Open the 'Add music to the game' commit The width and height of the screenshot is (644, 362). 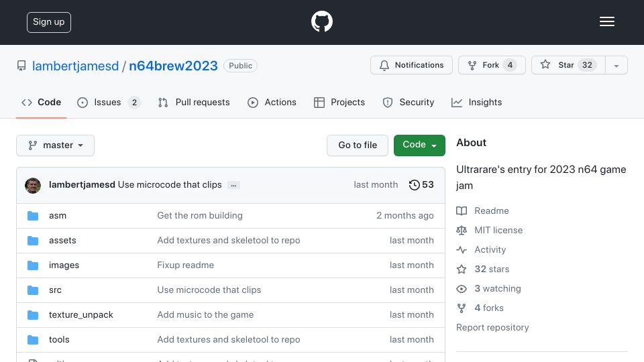(205, 315)
